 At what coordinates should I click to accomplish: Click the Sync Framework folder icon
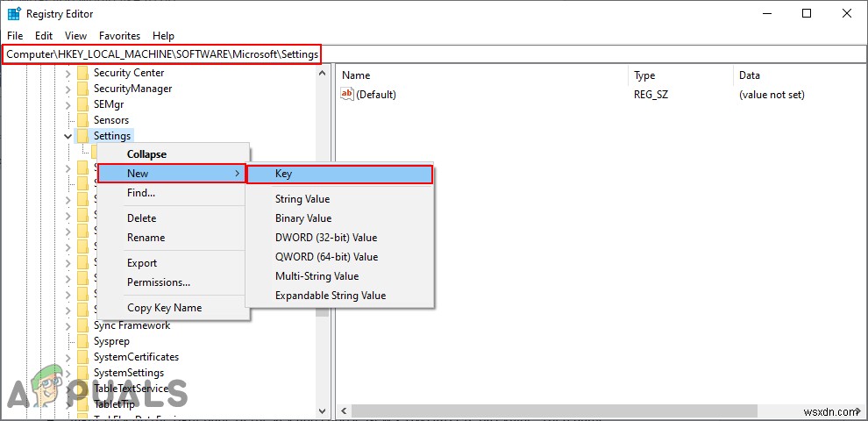[83, 325]
